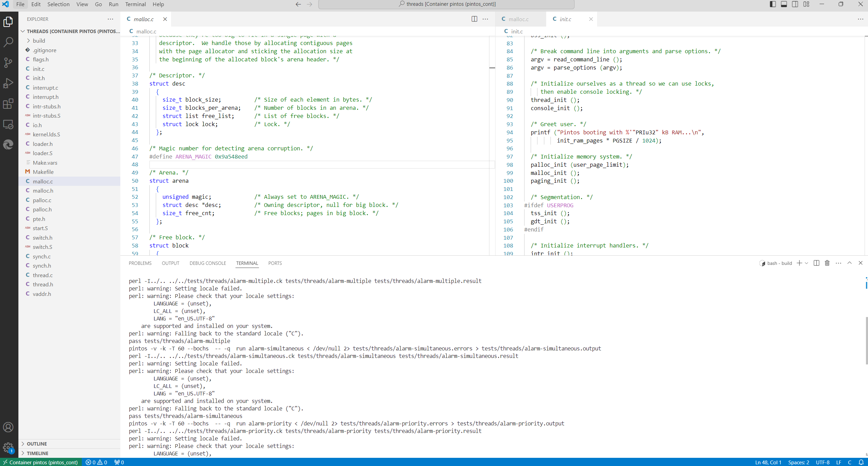Open the Search view in activity bar
The width and height of the screenshot is (868, 466).
click(x=8, y=42)
